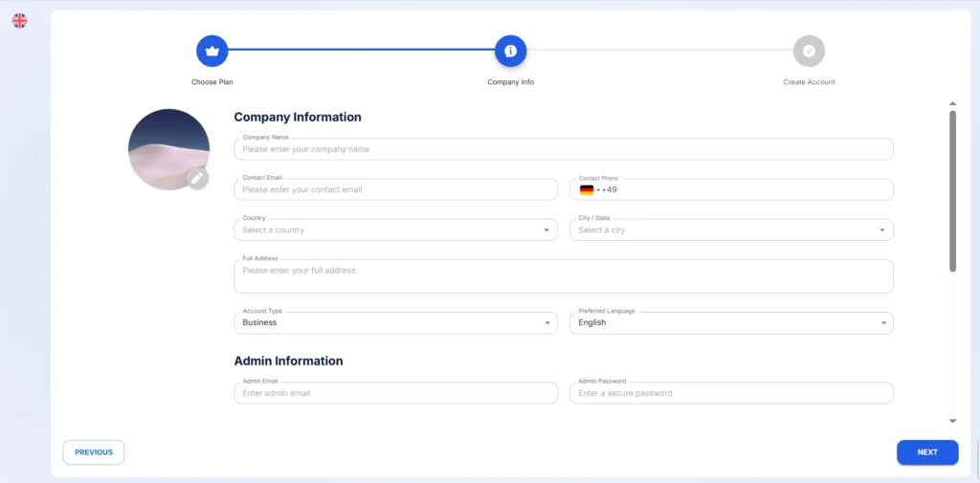Open the Country dropdown
This screenshot has height=483, width=980.
tap(395, 231)
